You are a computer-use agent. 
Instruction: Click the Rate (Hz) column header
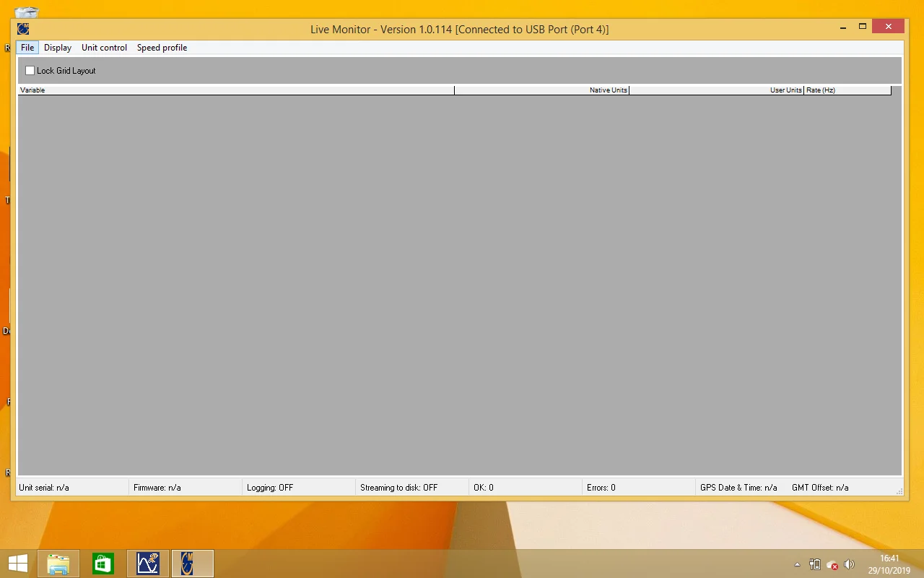[x=847, y=90]
